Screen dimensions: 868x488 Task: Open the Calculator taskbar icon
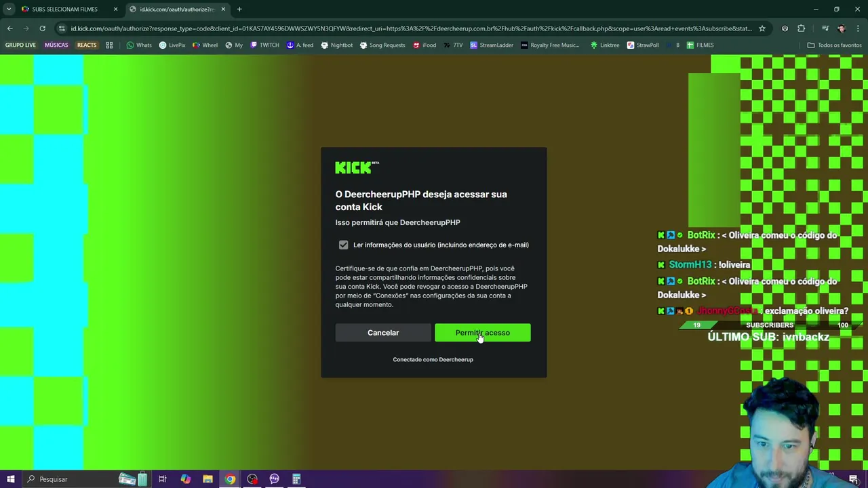pos(296,479)
